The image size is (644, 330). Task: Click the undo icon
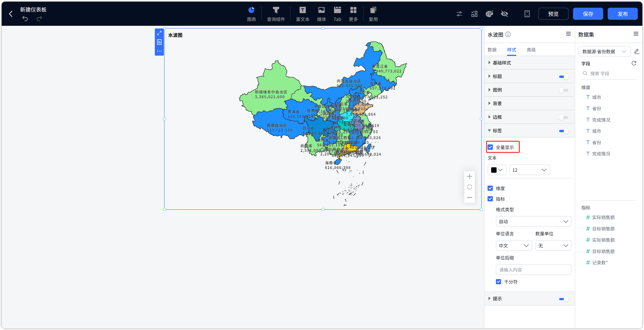point(25,19)
